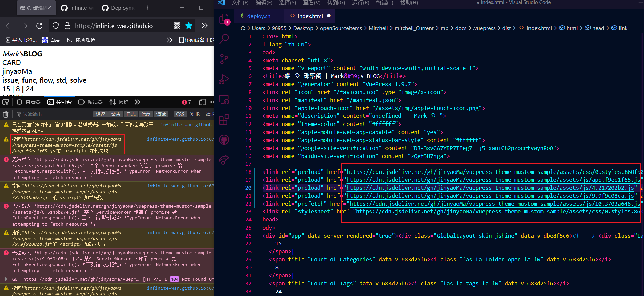The width and height of the screenshot is (644, 296).
Task: Click the GitHub icon in the activity bar
Action: (224, 140)
